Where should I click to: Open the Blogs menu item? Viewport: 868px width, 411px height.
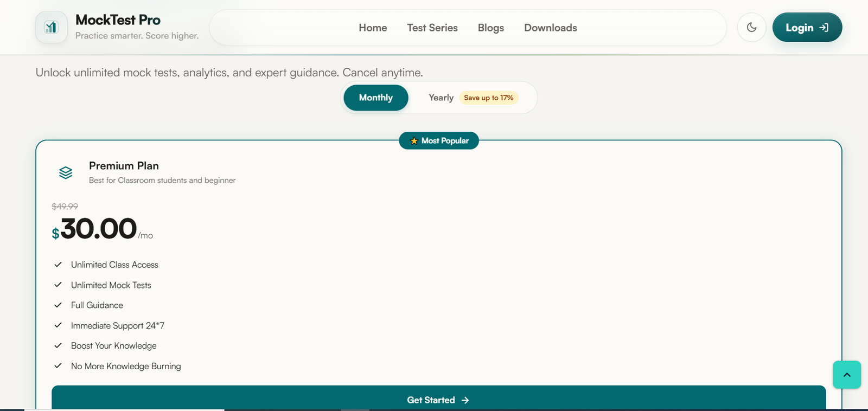point(491,28)
